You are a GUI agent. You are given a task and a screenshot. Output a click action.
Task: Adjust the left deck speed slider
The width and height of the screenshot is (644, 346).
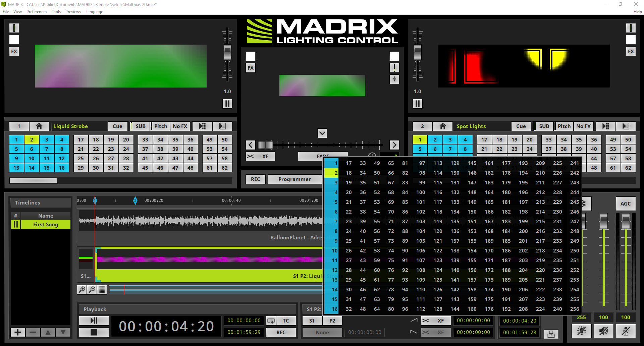(227, 52)
